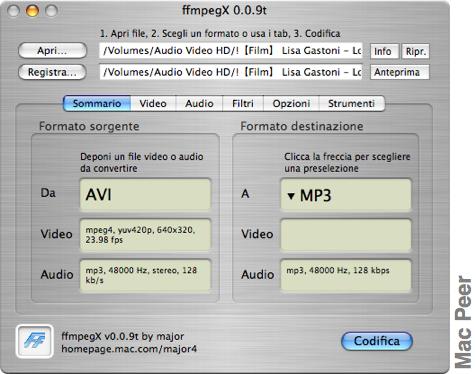Screen dimensions: 476x374
Task: Go to the Opzioni tab
Action: 291,103
